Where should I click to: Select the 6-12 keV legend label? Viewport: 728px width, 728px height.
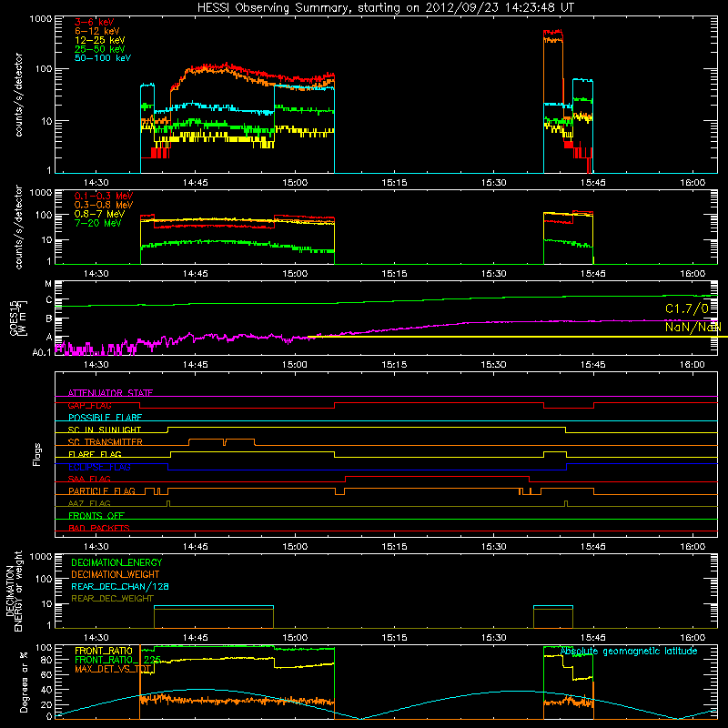[x=97, y=31]
